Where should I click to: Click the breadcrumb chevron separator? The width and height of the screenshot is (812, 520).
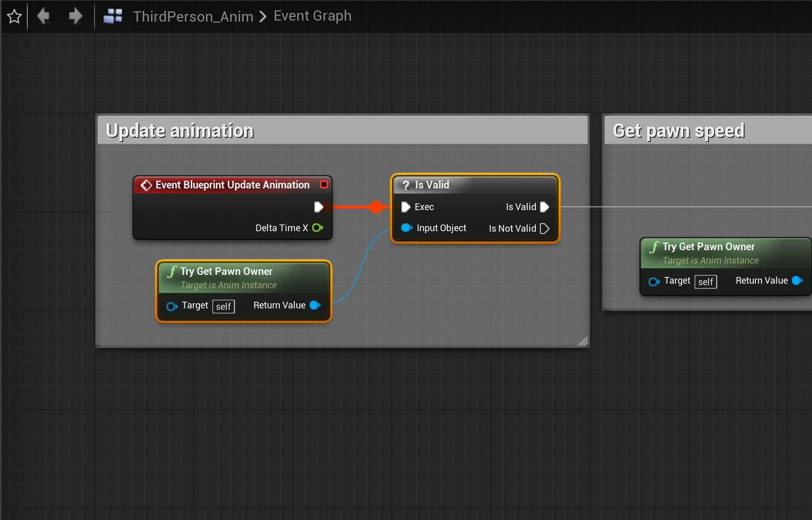[263, 16]
